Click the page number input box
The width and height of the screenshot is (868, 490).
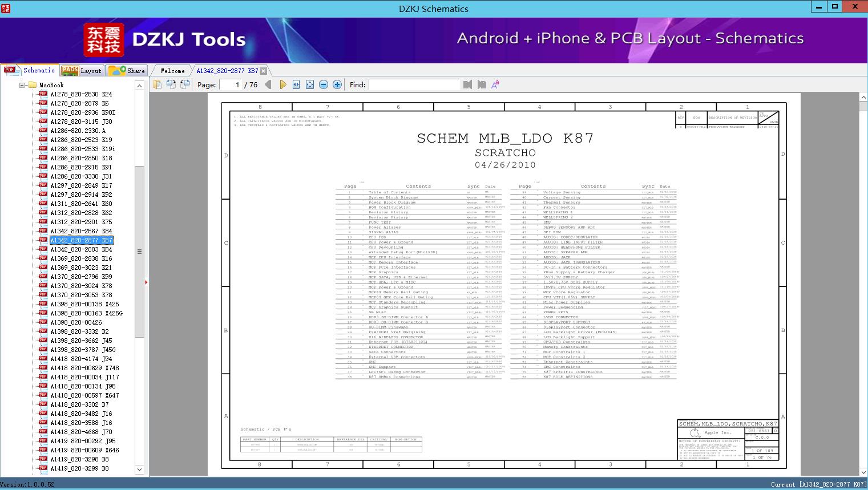230,84
